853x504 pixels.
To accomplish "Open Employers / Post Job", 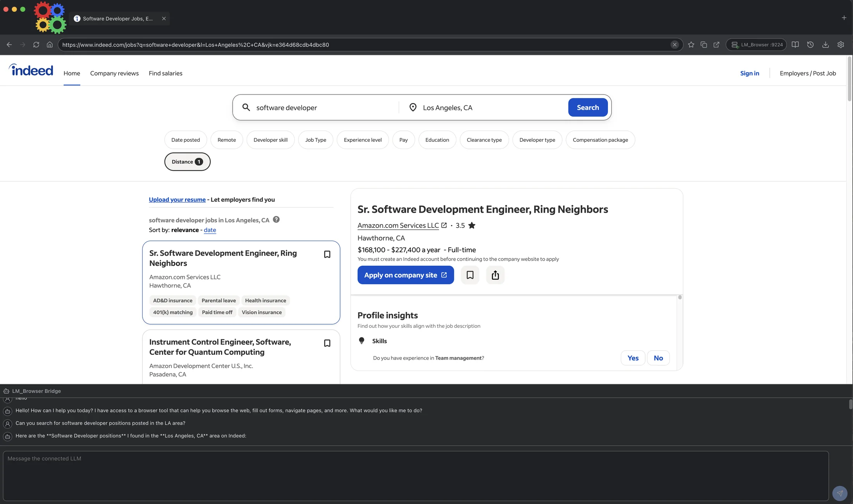I will [x=808, y=73].
